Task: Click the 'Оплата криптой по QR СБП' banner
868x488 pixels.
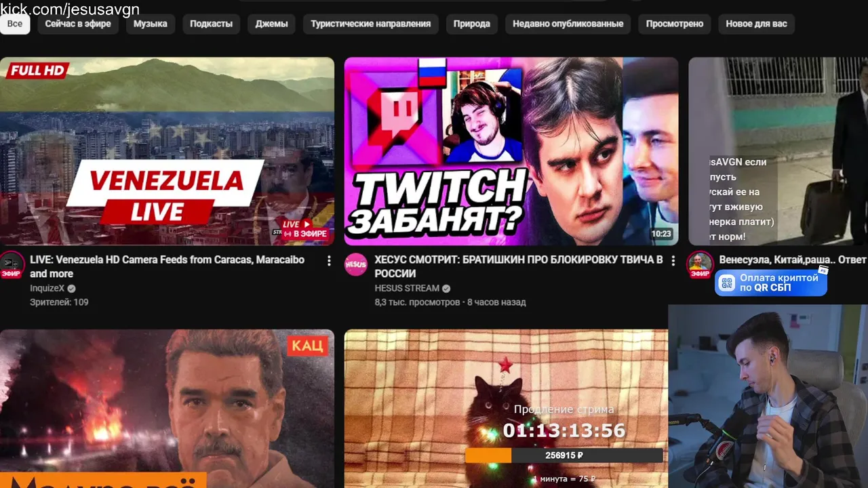Action: (771, 283)
